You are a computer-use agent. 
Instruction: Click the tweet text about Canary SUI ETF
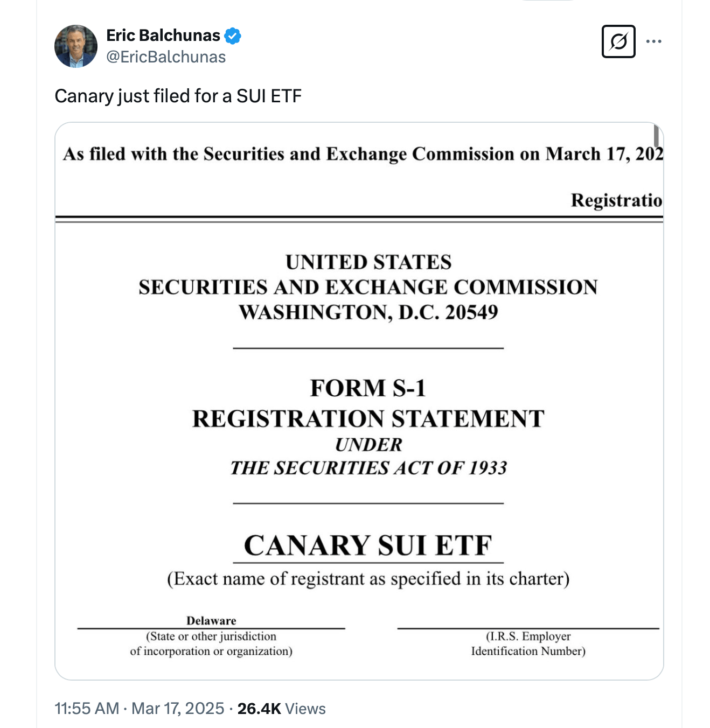coord(178,96)
